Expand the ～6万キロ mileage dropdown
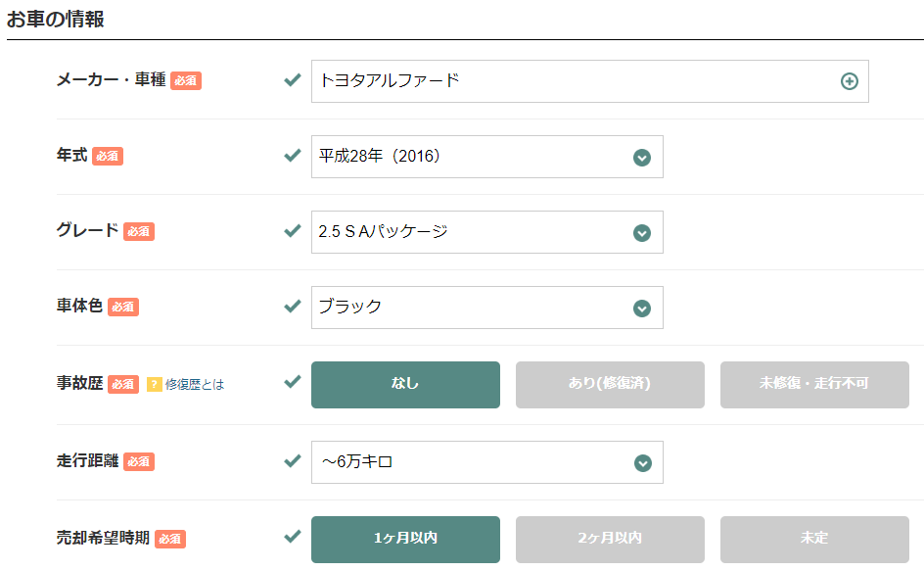Image resolution: width=924 pixels, height=571 pixels. click(x=486, y=462)
